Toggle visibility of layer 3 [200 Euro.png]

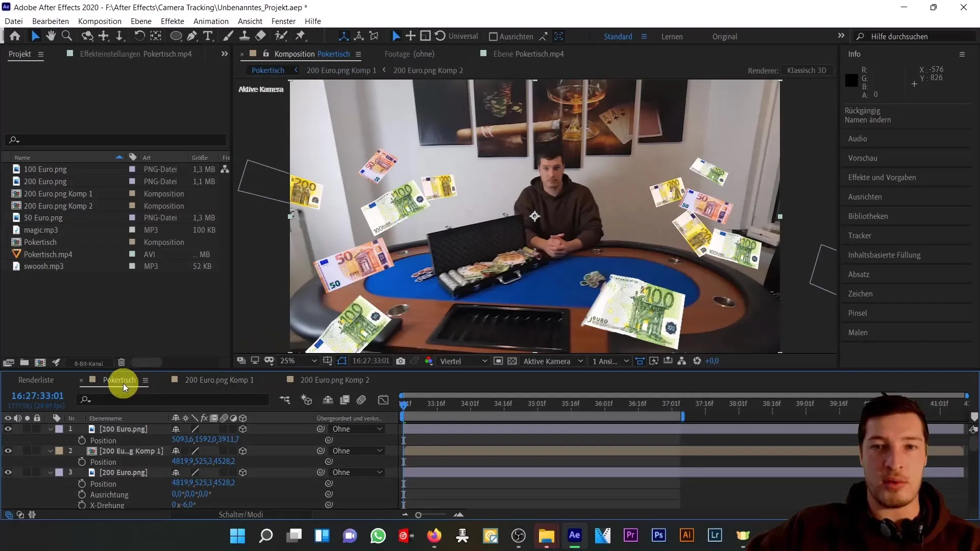click(8, 472)
